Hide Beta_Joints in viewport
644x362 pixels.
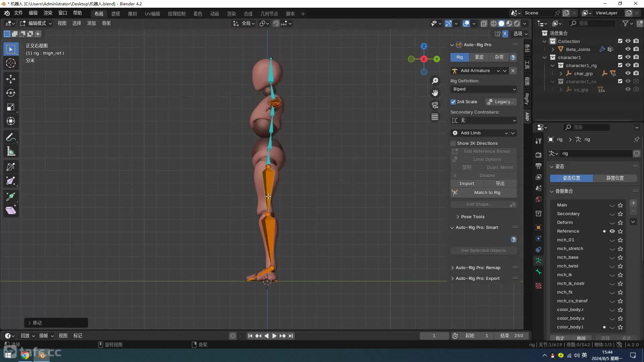[628, 49]
